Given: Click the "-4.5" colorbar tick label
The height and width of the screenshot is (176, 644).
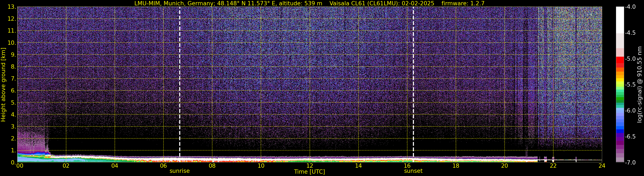Looking at the screenshot, I should click(x=630, y=33).
